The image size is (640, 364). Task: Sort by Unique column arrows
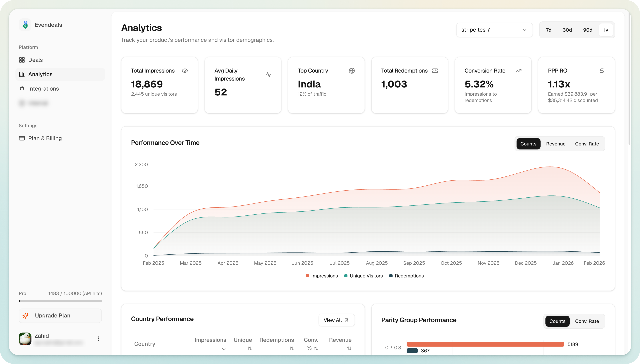click(x=249, y=348)
